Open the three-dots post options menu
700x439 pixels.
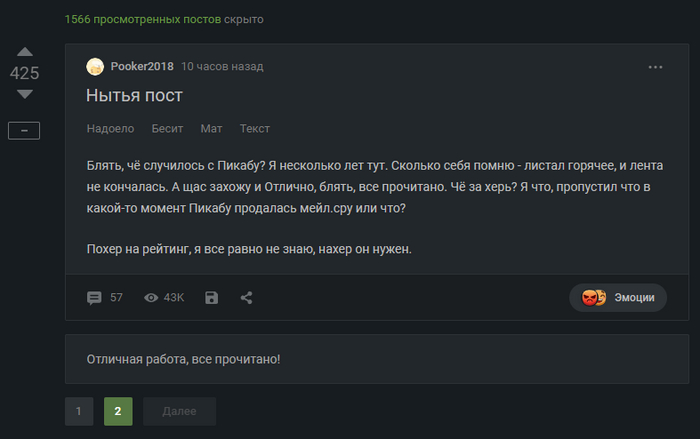655,67
